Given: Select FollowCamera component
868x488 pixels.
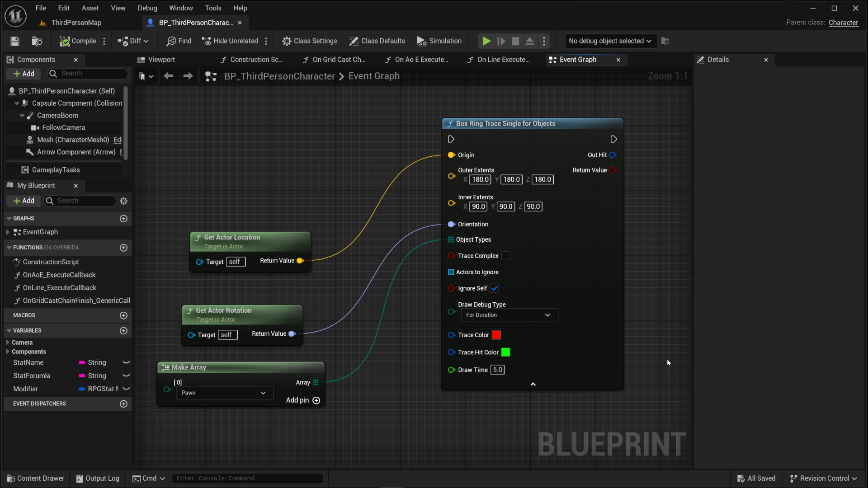Looking at the screenshot, I should [x=64, y=128].
